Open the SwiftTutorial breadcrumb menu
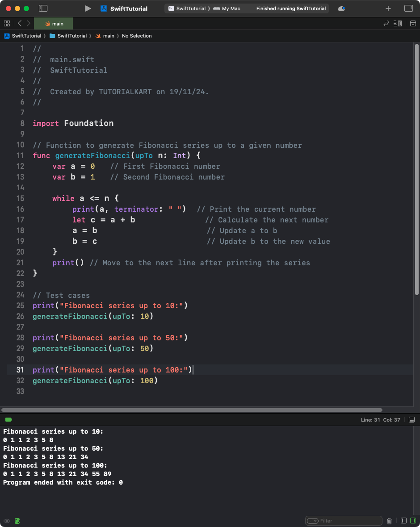Screen dimensions: 420x527 [x=26, y=36]
